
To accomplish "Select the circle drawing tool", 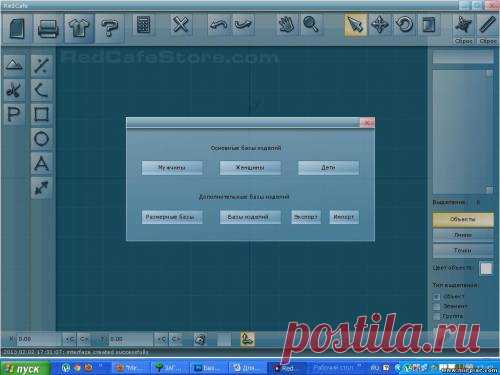I will [x=41, y=138].
